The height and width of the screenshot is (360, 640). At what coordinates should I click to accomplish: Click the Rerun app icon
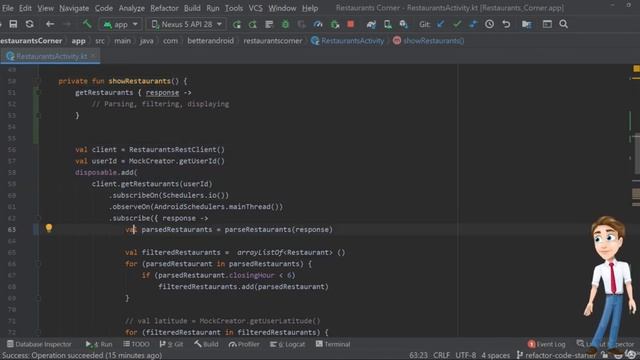[237, 24]
